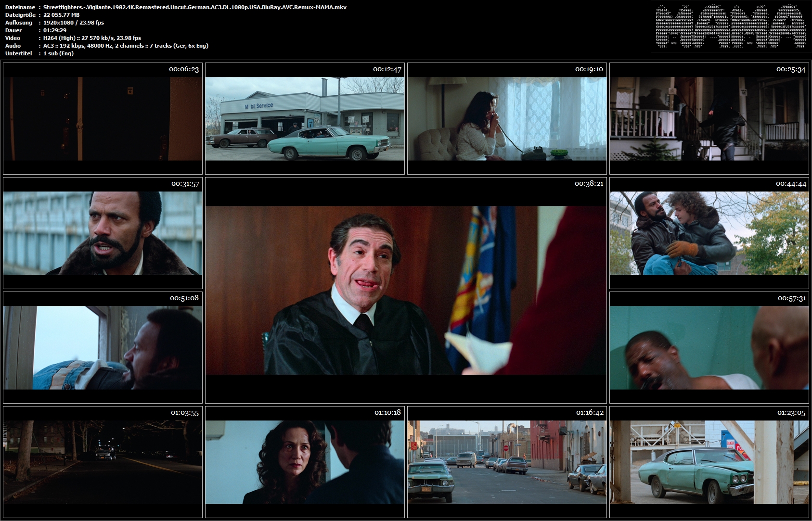Select the woman on phone frame 00:19:10
This screenshot has height=521, width=812.
pyautogui.click(x=507, y=118)
